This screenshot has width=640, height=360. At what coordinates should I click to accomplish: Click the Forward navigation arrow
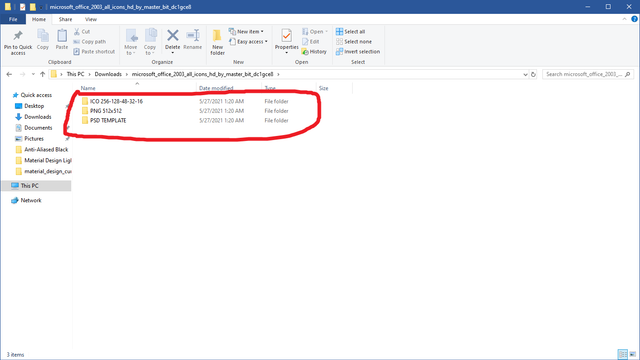[x=22, y=74]
